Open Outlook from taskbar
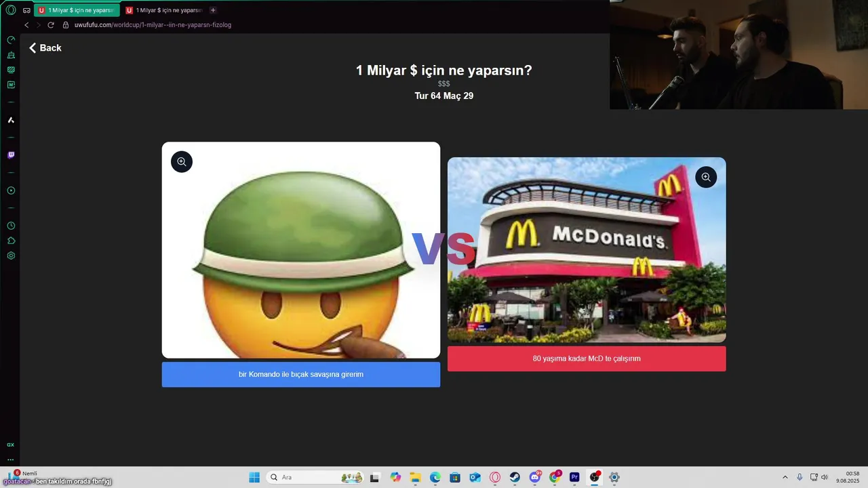The height and width of the screenshot is (488, 868). point(475,477)
